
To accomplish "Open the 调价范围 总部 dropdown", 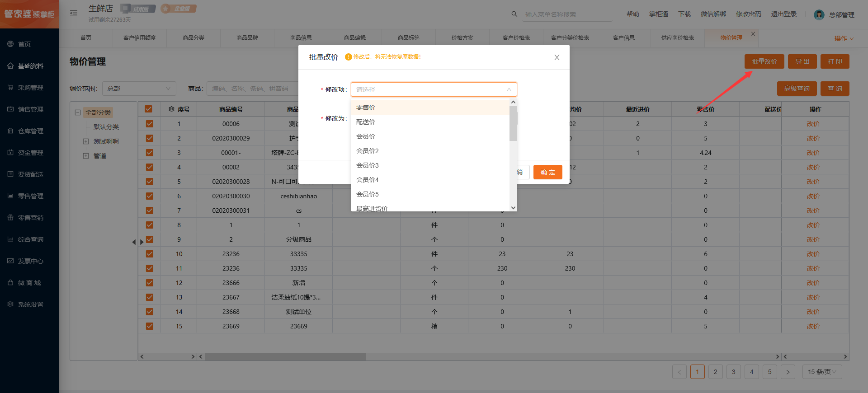I will [139, 89].
